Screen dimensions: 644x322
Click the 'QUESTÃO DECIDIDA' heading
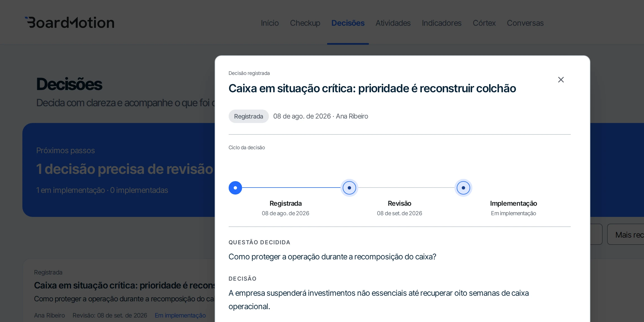[259, 242]
